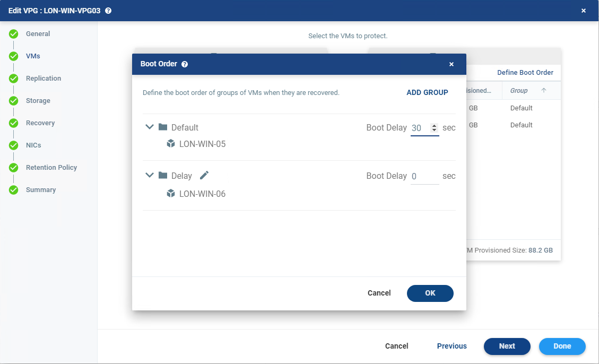Click the green checkmark beside Summary step
The height and width of the screenshot is (364, 599).
pyautogui.click(x=14, y=190)
